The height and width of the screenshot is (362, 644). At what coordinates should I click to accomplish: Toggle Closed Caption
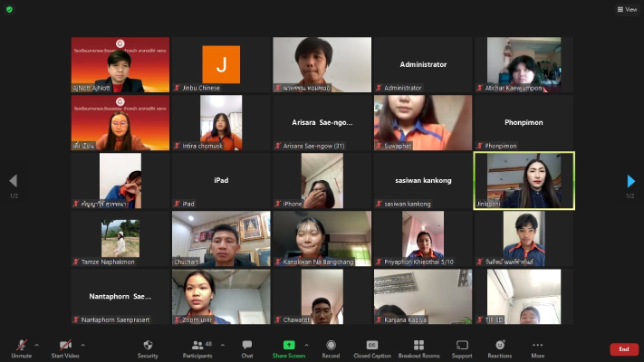[x=372, y=348]
